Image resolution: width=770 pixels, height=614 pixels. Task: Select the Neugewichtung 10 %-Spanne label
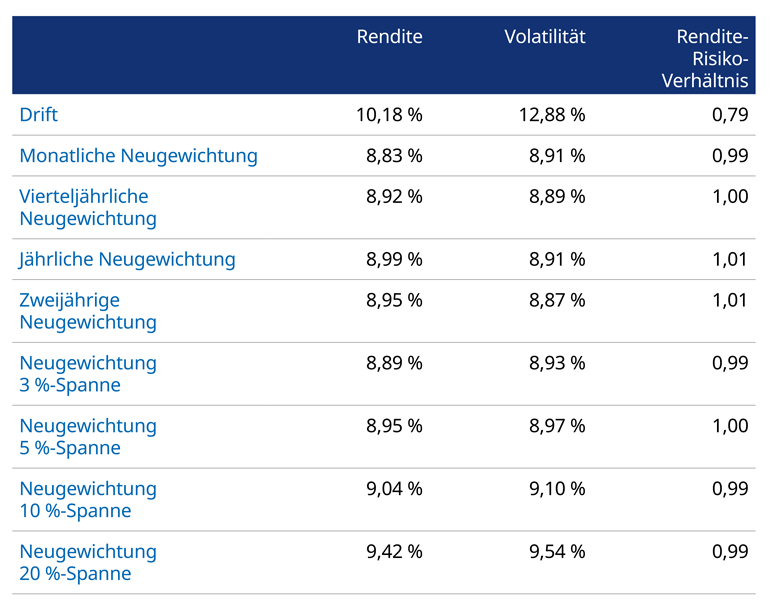point(88,500)
